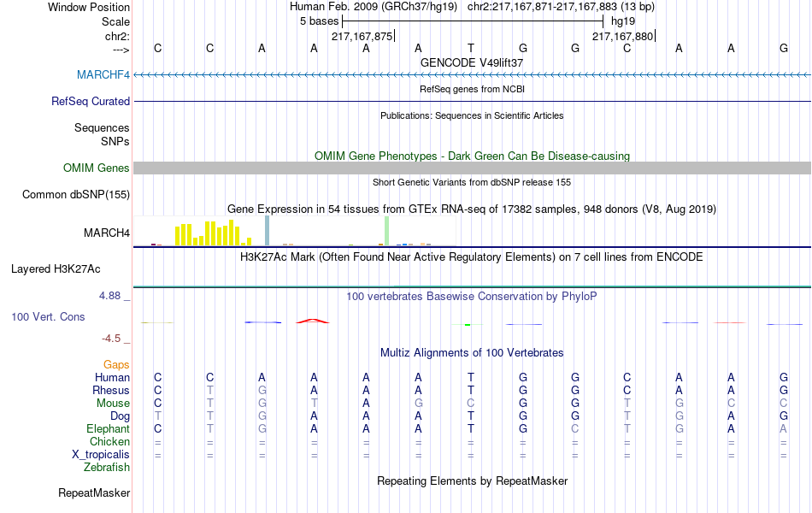812x513 pixels.
Task: Click the 4.88 PhyloP upper value
Action: [x=109, y=296]
